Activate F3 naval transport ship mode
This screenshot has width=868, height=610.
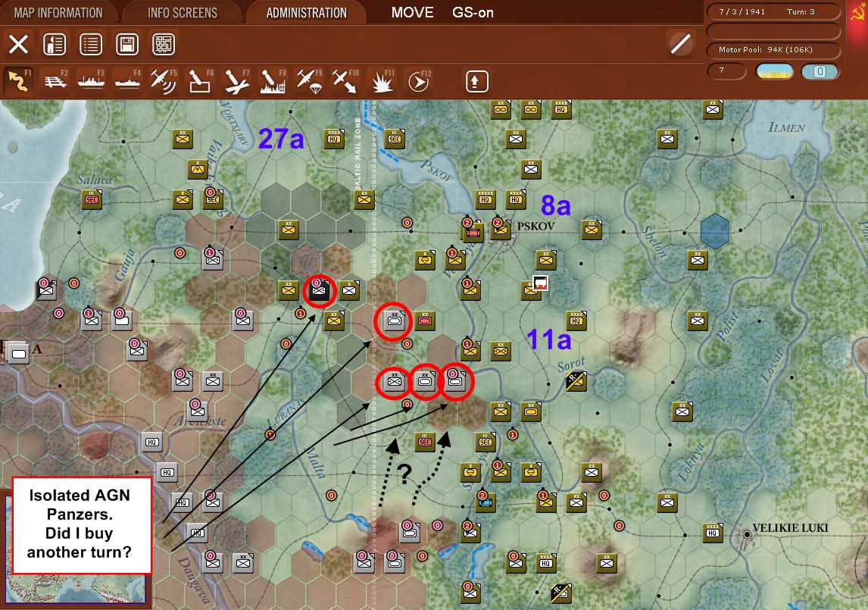[x=92, y=81]
